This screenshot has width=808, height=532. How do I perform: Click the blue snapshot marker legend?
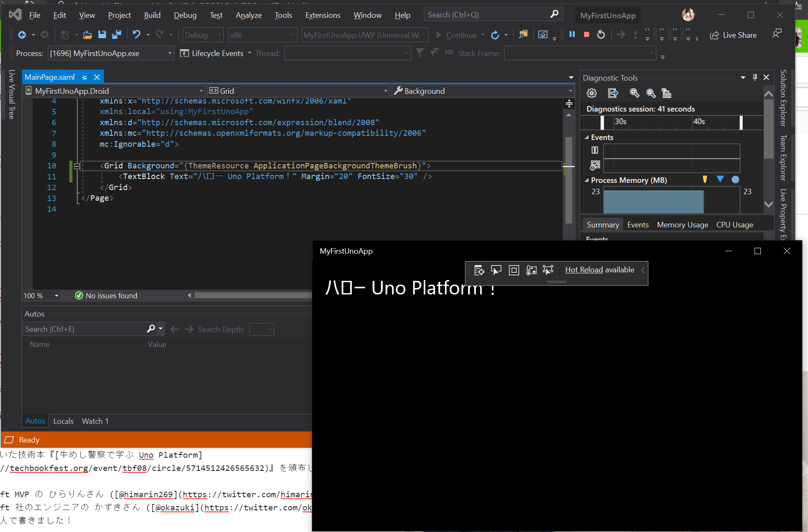(x=720, y=179)
